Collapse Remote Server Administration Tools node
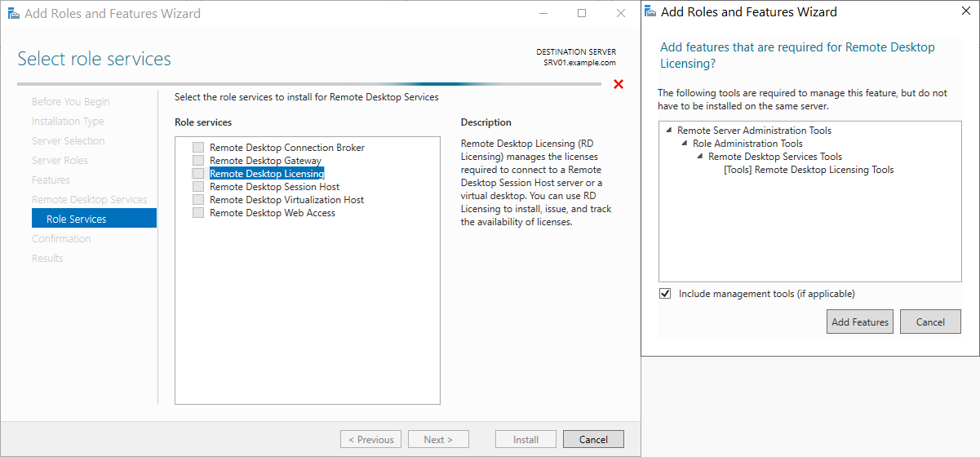 click(669, 131)
